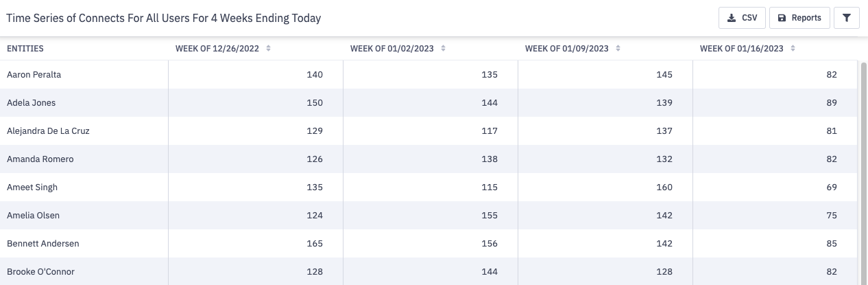
Task: Open the Reports button
Action: 799,18
